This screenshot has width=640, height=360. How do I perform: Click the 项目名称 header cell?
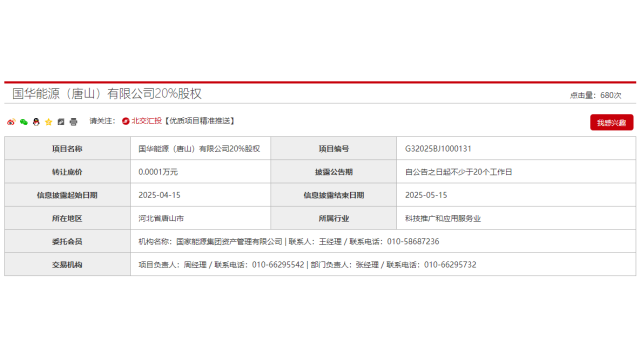[x=67, y=149]
